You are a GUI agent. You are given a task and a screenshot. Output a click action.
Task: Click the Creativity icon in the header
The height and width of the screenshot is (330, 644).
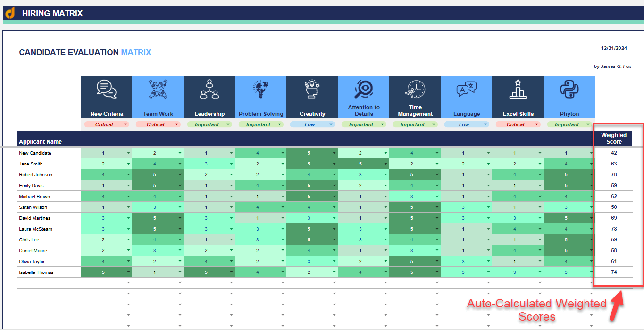(x=312, y=90)
